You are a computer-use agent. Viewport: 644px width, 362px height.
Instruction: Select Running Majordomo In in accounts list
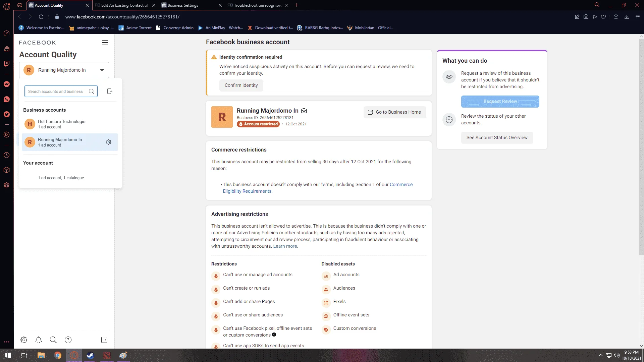70,142
